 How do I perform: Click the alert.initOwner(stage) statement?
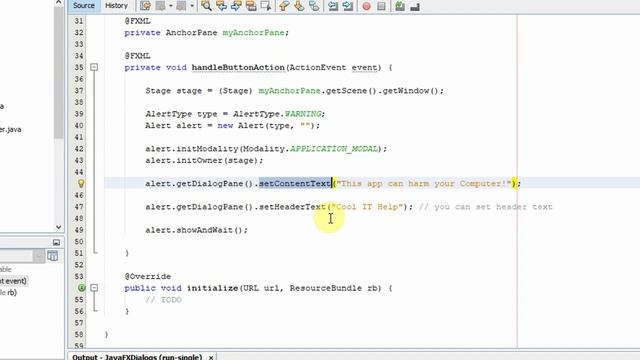coord(204,160)
